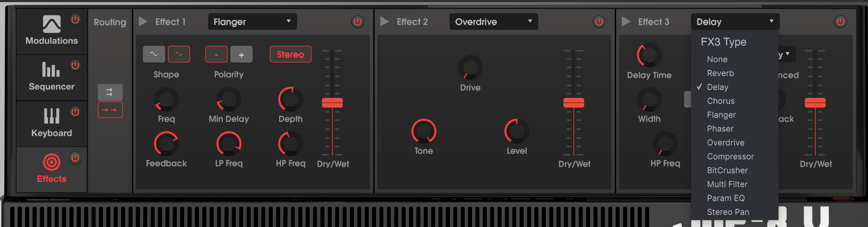The width and height of the screenshot is (868, 227).
Task: Choose BitCrusher in FX3 Type menu
Action: (735, 170)
